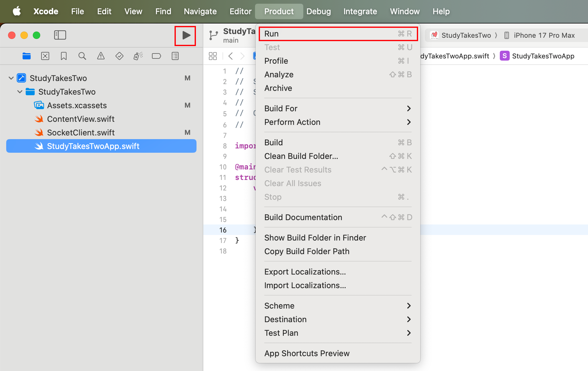The height and width of the screenshot is (371, 588).
Task: Click the source control branch icon
Action: pyautogui.click(x=213, y=35)
